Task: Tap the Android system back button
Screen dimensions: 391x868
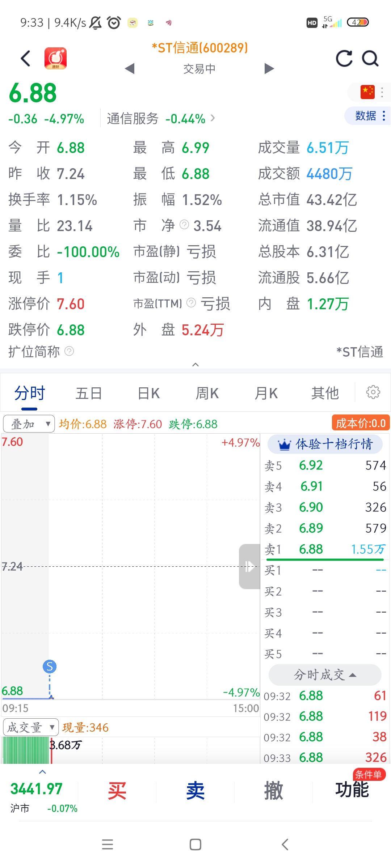Action: pyautogui.click(x=285, y=844)
